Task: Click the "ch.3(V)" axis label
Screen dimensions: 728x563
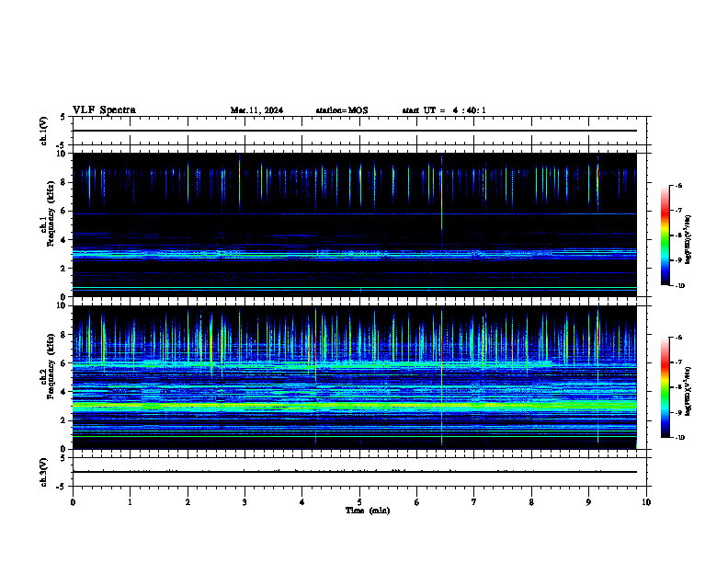Action: click(x=44, y=472)
